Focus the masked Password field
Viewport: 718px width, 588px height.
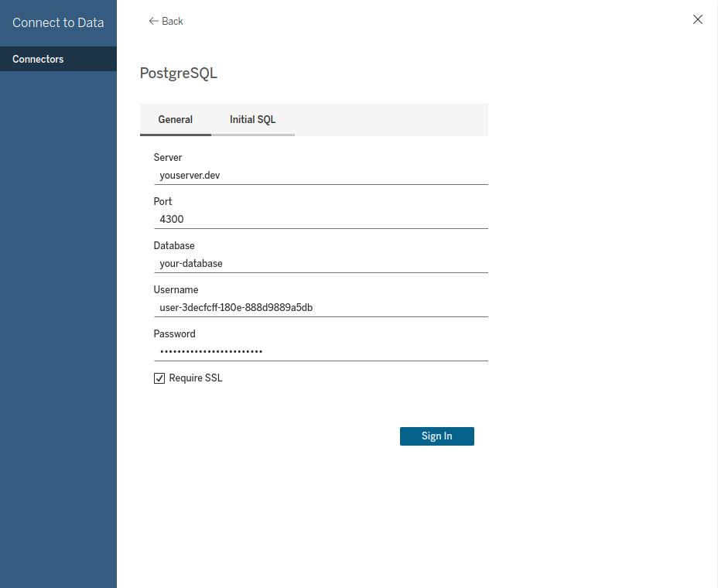(320, 352)
